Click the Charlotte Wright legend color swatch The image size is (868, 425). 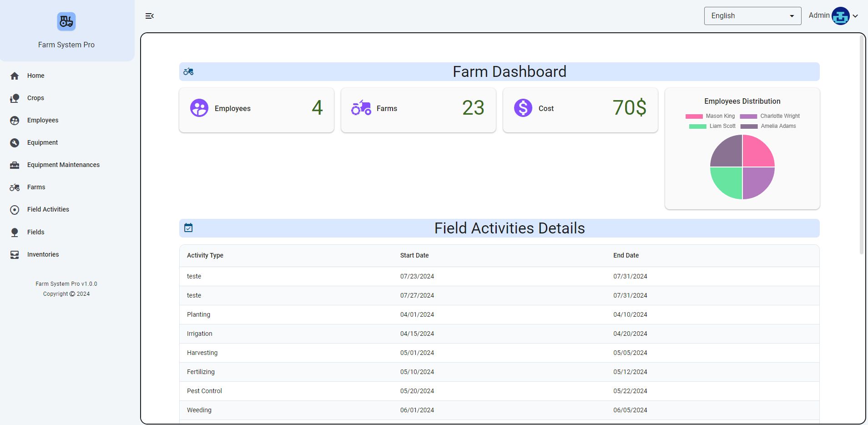click(x=748, y=116)
